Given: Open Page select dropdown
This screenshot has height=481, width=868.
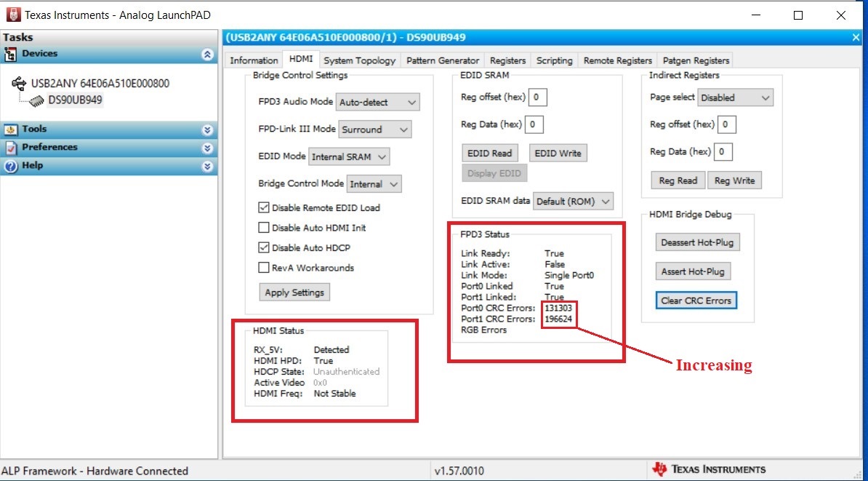Looking at the screenshot, I should pyautogui.click(x=735, y=98).
